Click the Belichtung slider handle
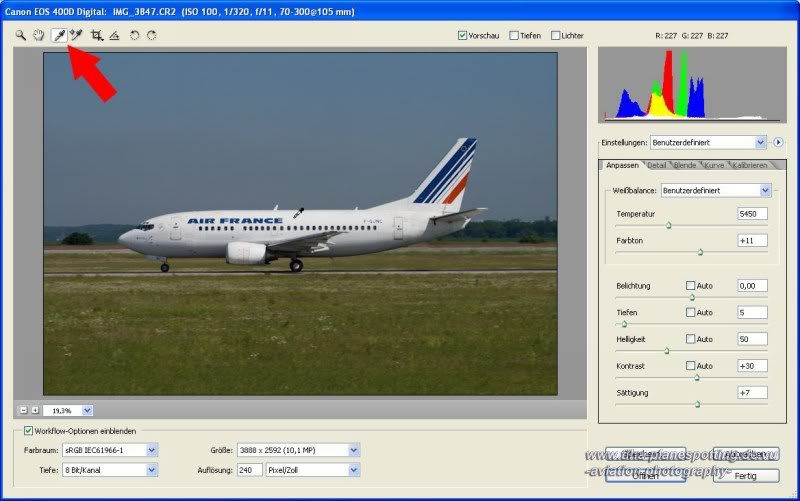Screen dimensions: 800x501 click(x=692, y=297)
